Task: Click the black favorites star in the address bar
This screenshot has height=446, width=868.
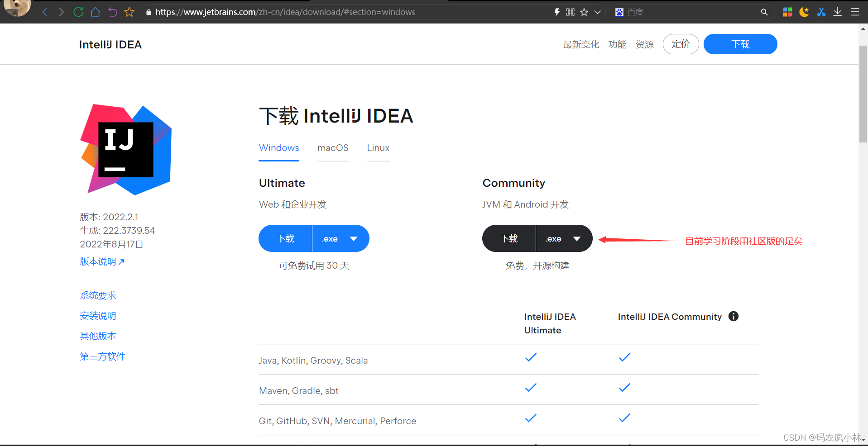Action: tap(584, 12)
